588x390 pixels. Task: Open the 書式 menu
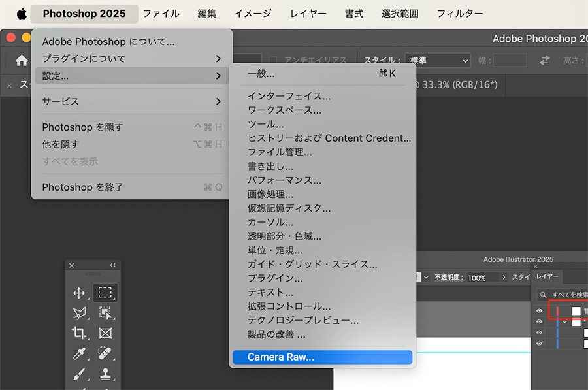pyautogui.click(x=354, y=14)
